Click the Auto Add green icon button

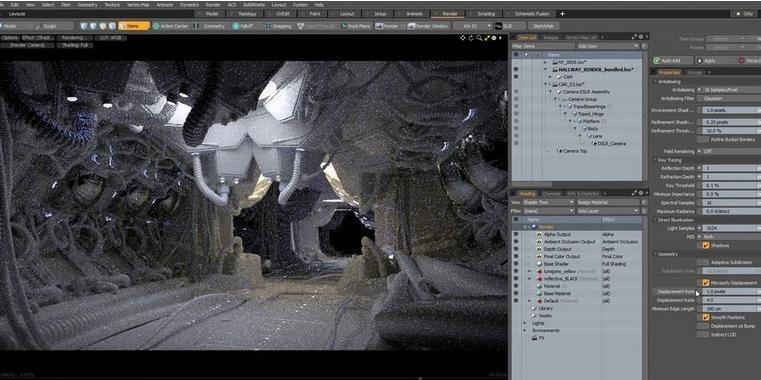coord(657,61)
